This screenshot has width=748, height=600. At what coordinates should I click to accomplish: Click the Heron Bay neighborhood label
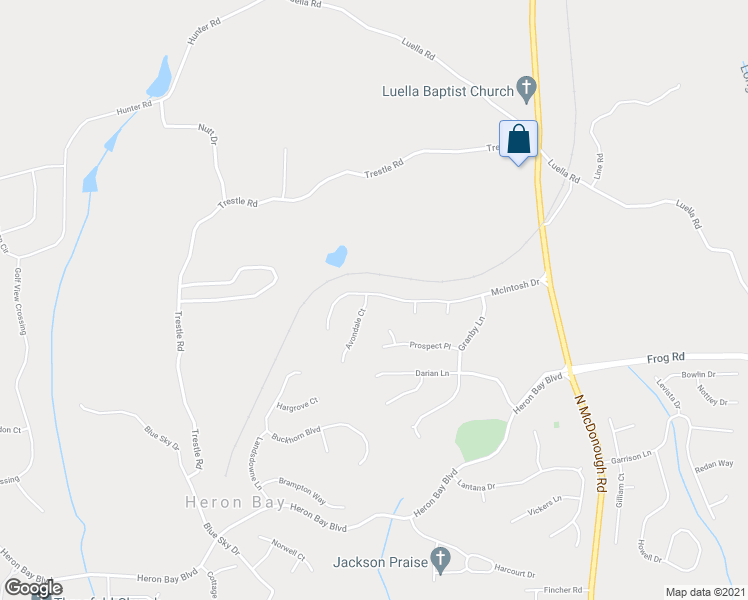point(235,502)
